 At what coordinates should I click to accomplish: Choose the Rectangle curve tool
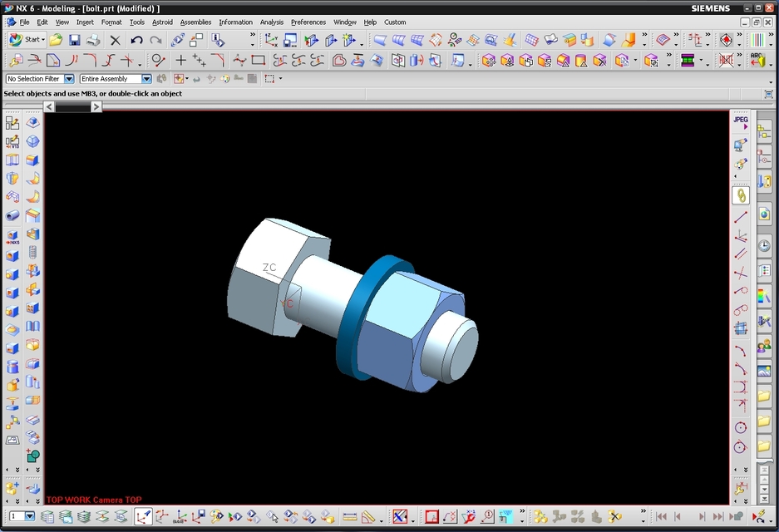pos(258,61)
